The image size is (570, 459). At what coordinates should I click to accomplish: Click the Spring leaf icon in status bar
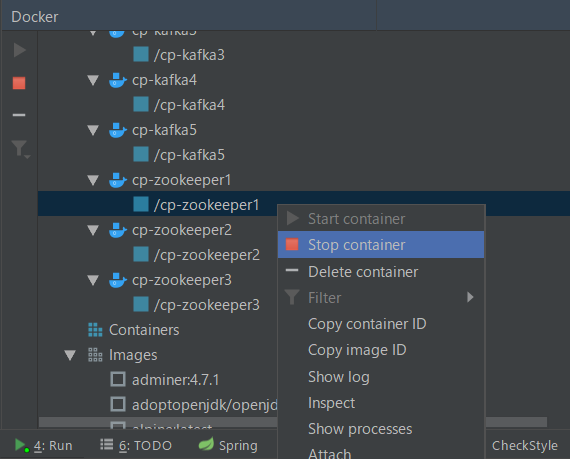click(x=206, y=444)
